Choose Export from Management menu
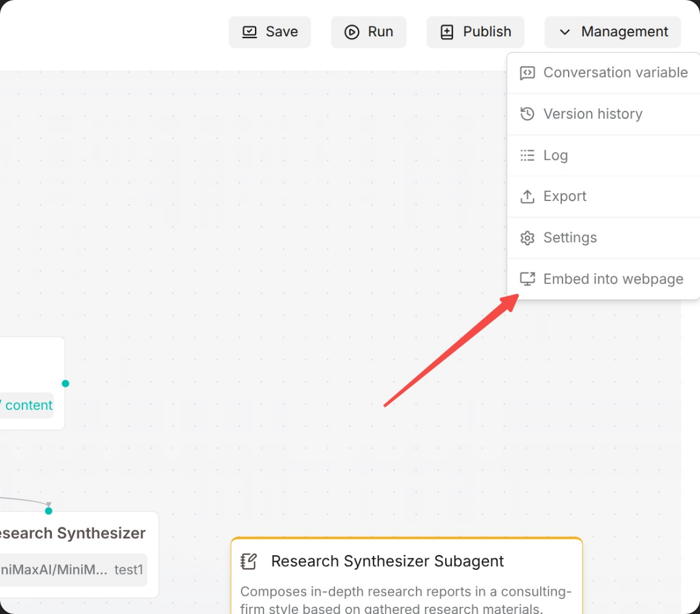700x614 pixels. coord(604,196)
